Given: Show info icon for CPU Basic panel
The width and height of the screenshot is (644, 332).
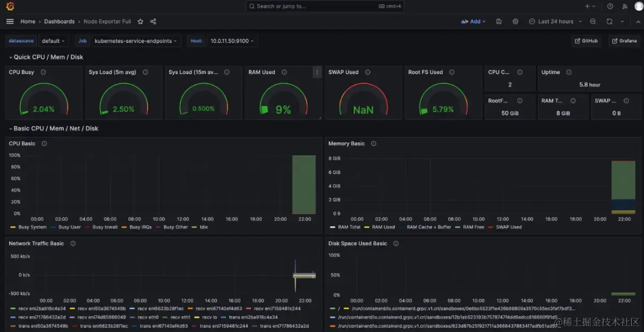Looking at the screenshot, I should (x=45, y=143).
